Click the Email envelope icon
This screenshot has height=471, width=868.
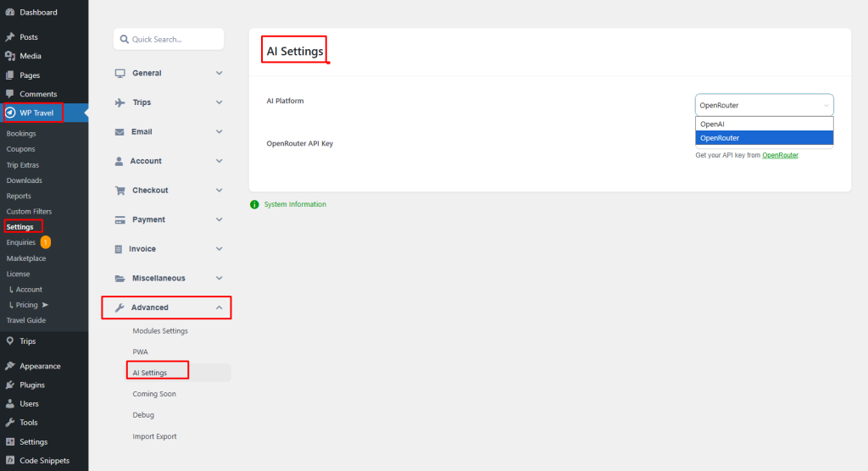(120, 131)
